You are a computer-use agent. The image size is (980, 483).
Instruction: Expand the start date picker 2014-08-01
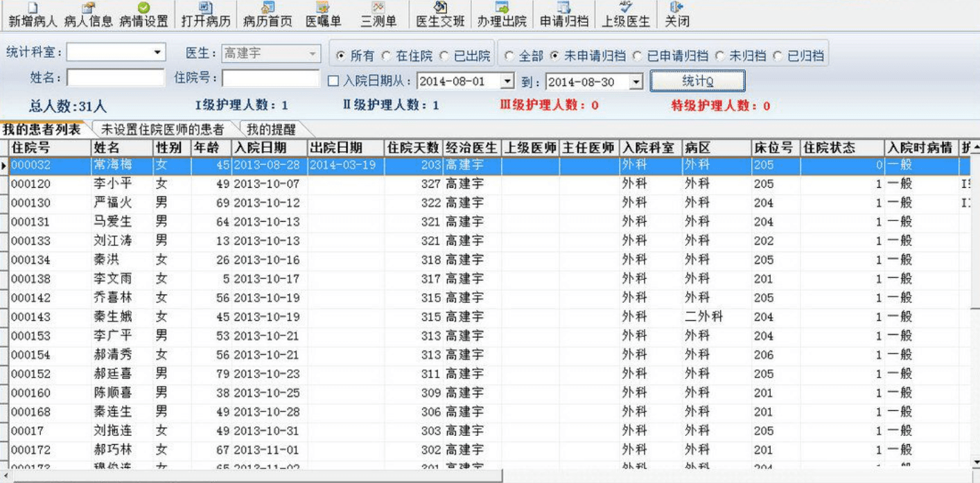click(508, 81)
